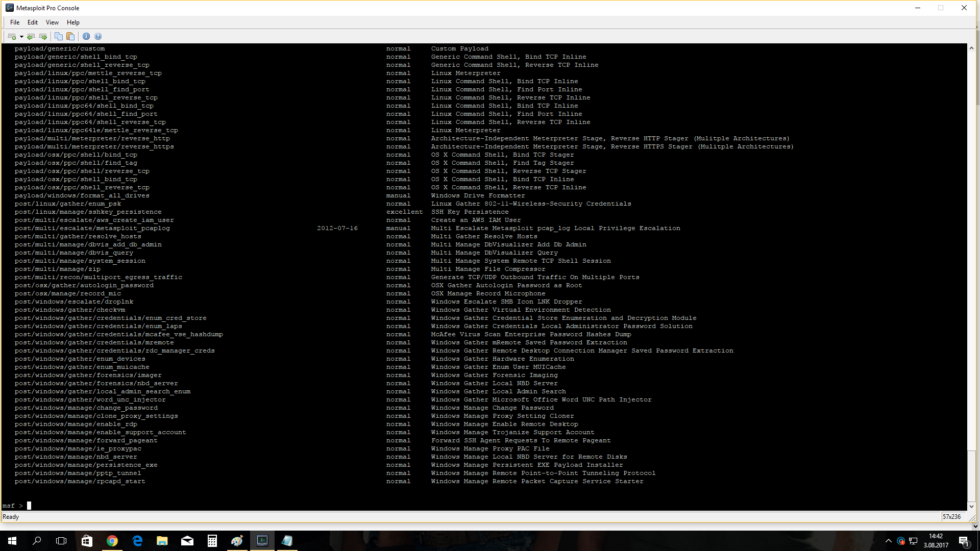Click post/linux/gather/enum_psk entry
980x551 pixels.
click(68, 204)
